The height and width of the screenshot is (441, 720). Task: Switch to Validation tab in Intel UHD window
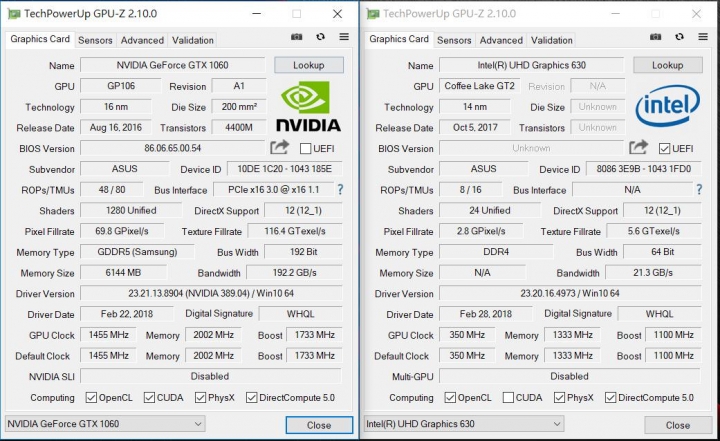pos(552,40)
